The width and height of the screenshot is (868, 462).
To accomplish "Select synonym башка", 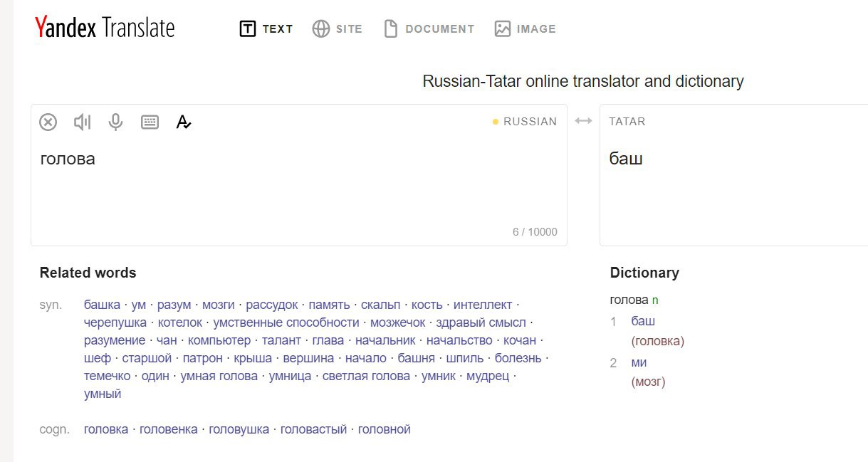I will (x=102, y=305).
